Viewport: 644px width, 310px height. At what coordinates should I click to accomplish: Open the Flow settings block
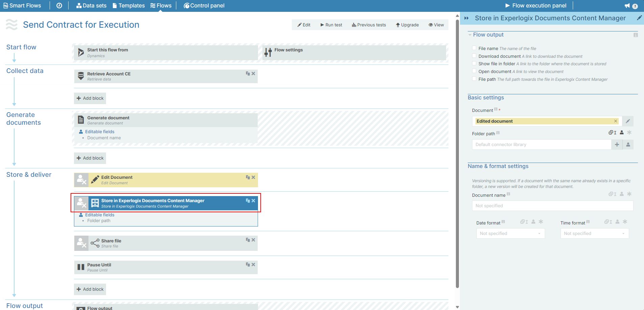(x=354, y=52)
